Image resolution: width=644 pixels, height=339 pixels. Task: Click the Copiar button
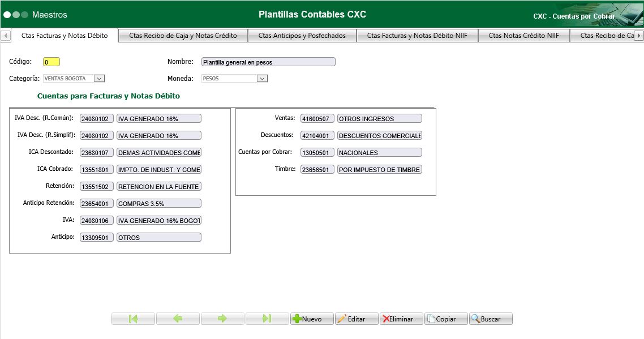[x=446, y=319]
